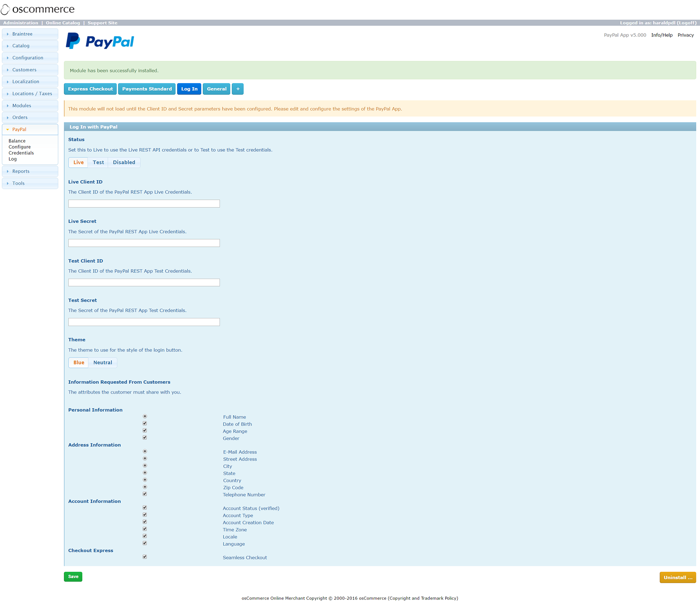Open PayPal Credentials page
Viewport: 700px width, 606px height.
click(x=21, y=153)
